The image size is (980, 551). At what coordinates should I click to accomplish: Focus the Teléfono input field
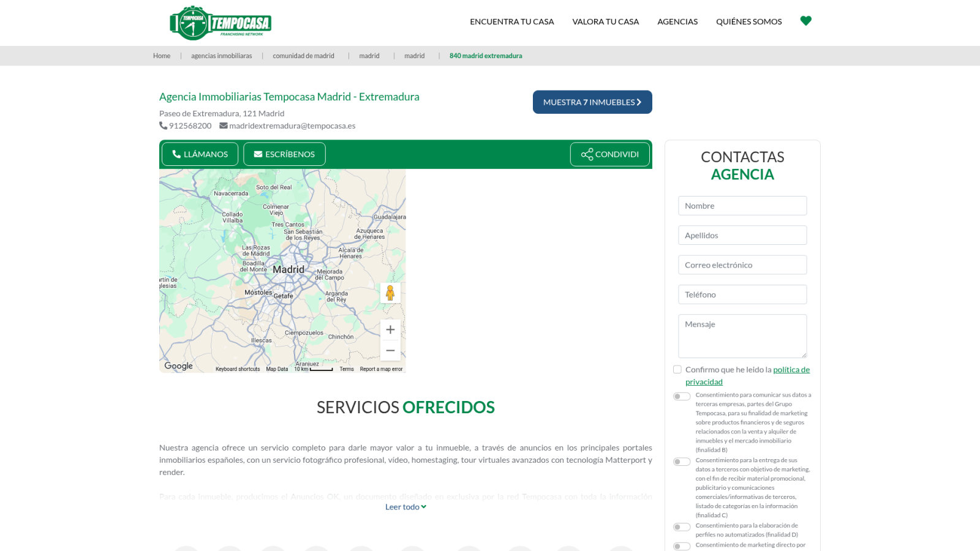(742, 294)
